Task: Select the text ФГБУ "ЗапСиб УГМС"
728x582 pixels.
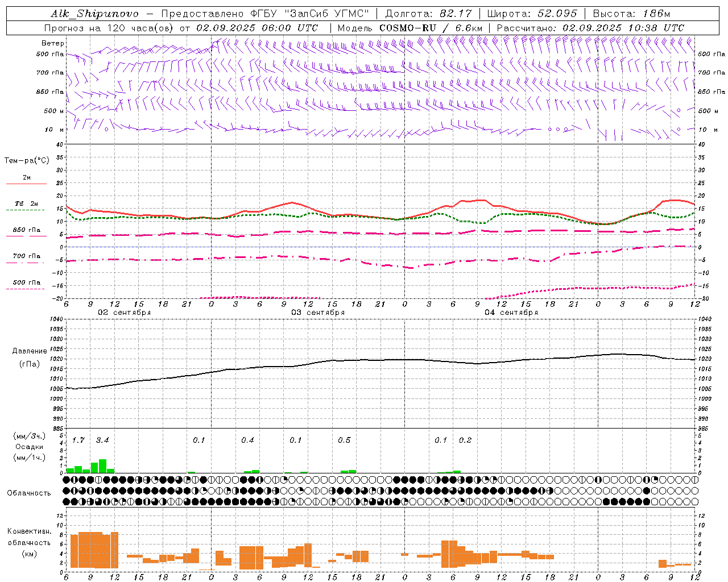Action: [x=310, y=14]
